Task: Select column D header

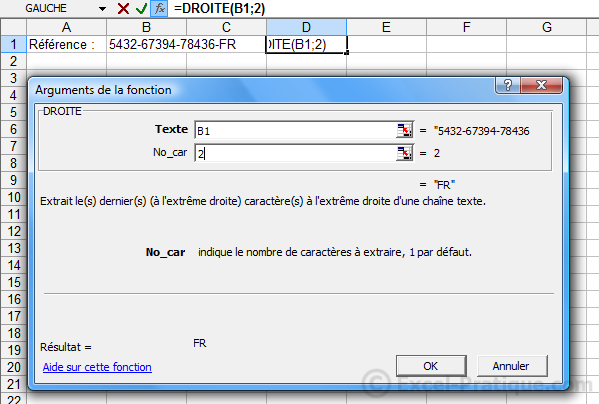Action: click(x=306, y=27)
